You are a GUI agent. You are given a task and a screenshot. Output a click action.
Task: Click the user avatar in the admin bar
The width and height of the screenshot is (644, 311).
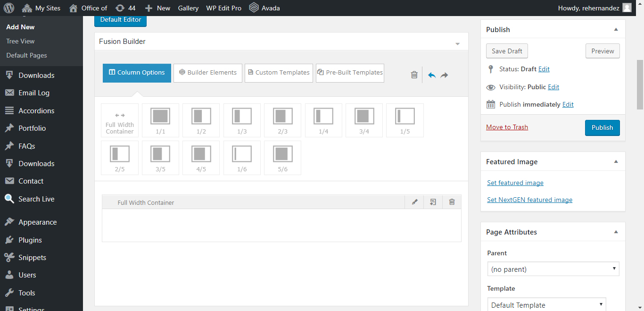(627, 8)
